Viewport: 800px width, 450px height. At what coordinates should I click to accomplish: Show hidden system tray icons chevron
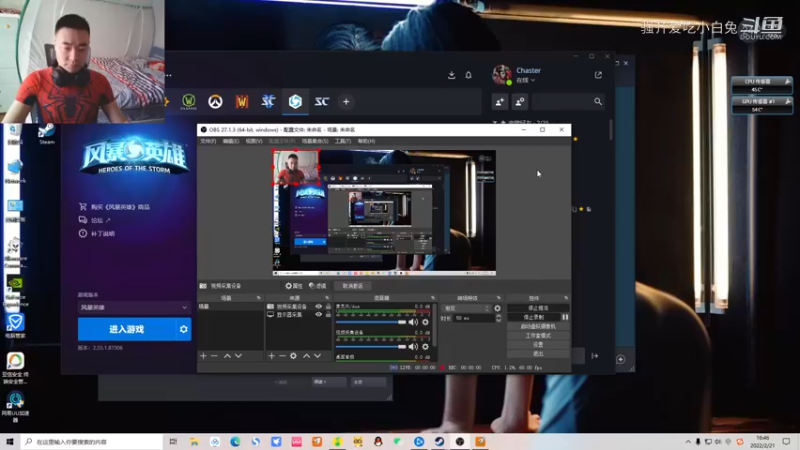click(x=688, y=442)
